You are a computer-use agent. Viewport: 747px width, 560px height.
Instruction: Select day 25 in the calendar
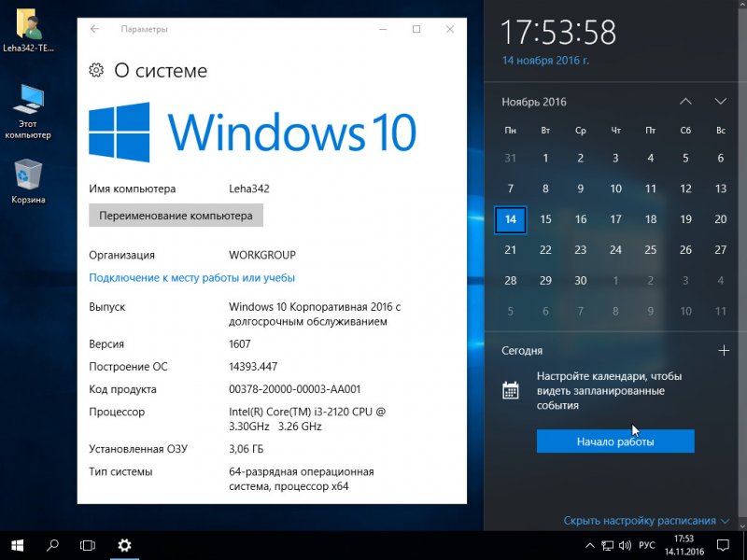coord(650,250)
